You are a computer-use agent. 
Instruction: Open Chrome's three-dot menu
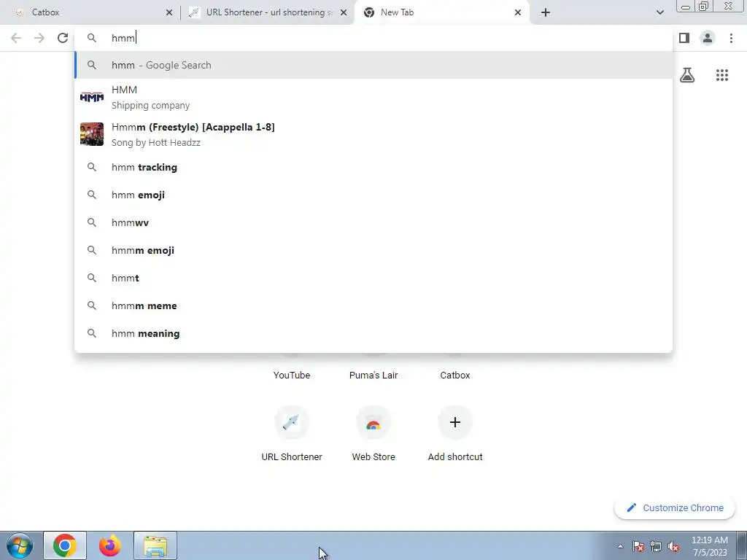click(731, 38)
